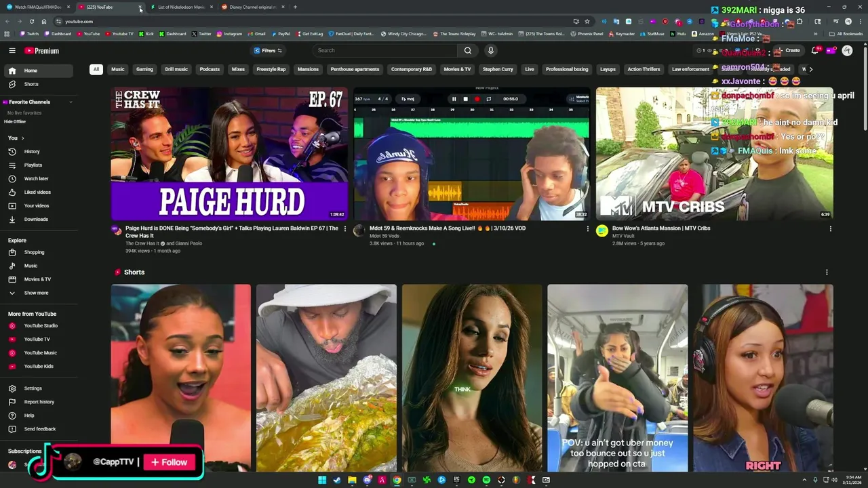868x488 pixels.
Task: Open options menu for the Paige Hurd video
Action: (x=344, y=229)
